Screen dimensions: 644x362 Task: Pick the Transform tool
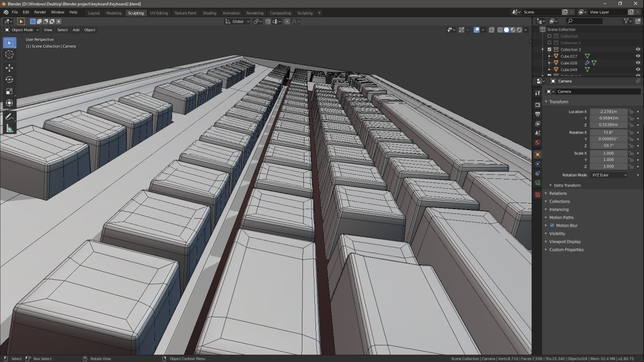10,103
